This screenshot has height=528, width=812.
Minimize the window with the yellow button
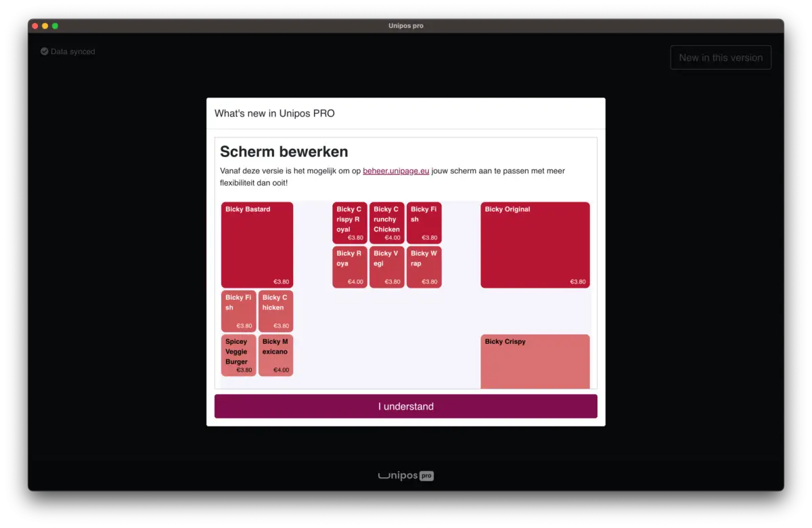tap(45, 26)
